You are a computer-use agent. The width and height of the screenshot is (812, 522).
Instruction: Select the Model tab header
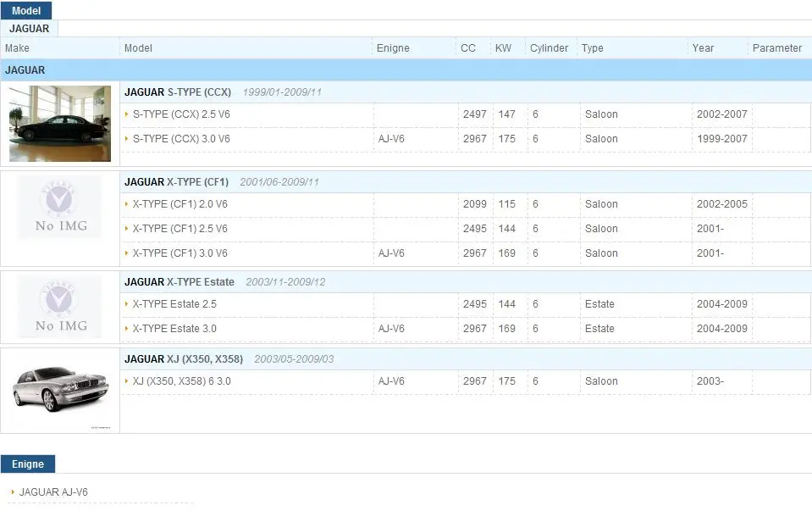26,10
